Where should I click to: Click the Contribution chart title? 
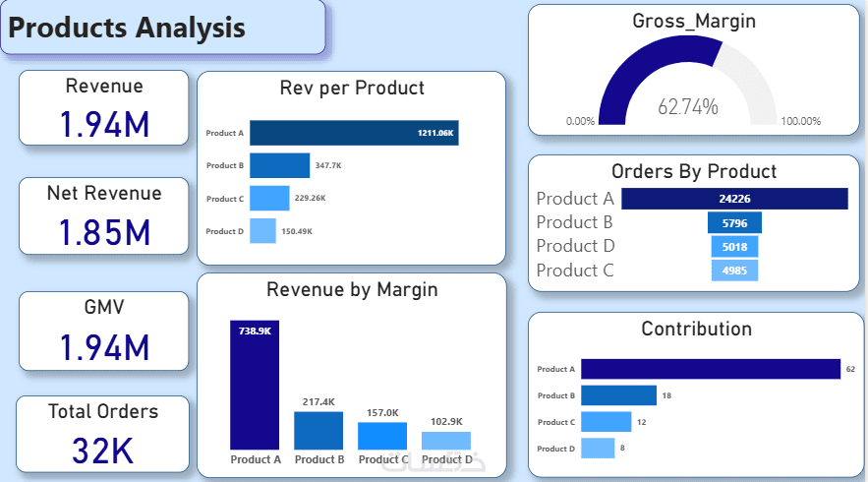[696, 329]
